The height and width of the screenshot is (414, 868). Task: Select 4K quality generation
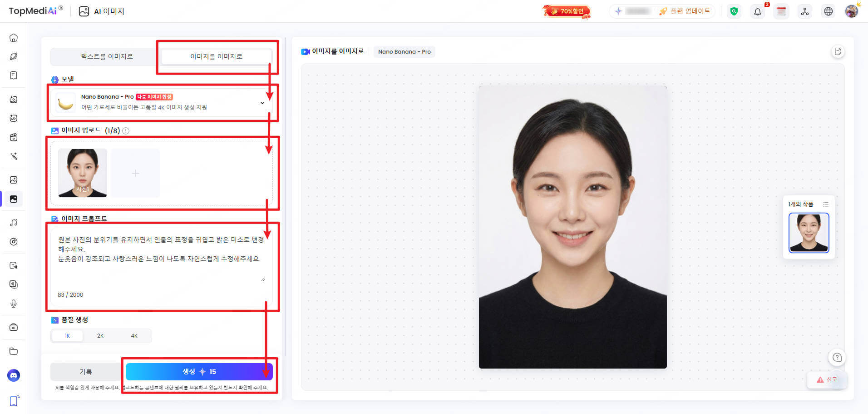click(x=134, y=335)
